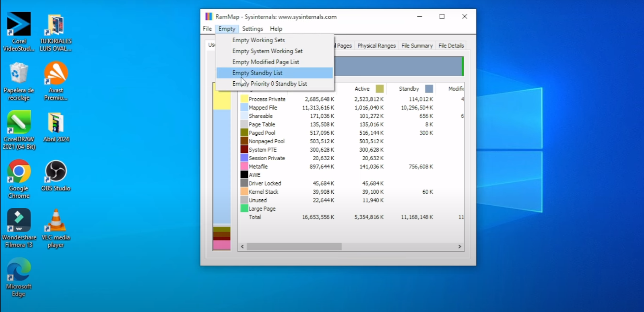The width and height of the screenshot is (644, 312).
Task: Open Corel VideoStudio desktop shortcut
Action: coord(19,31)
